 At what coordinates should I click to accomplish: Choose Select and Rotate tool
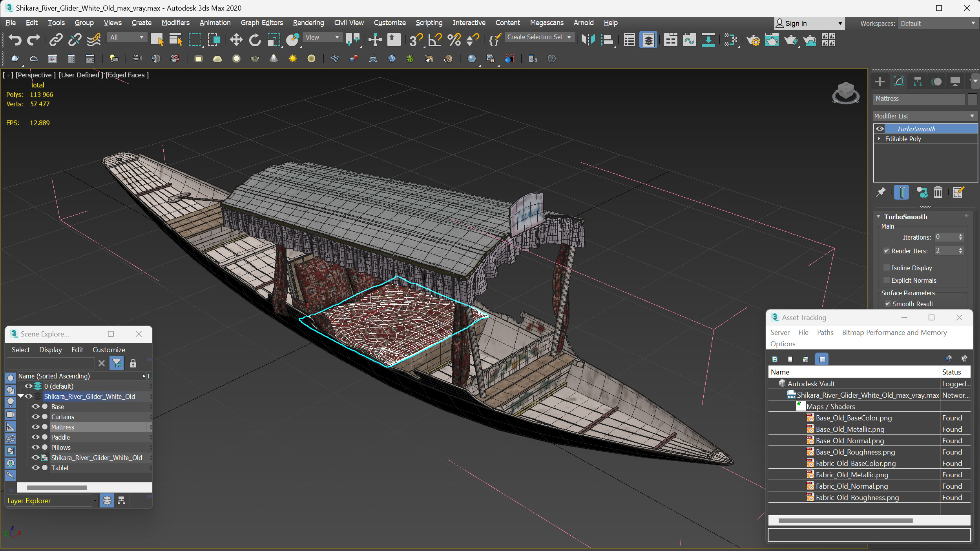point(255,40)
